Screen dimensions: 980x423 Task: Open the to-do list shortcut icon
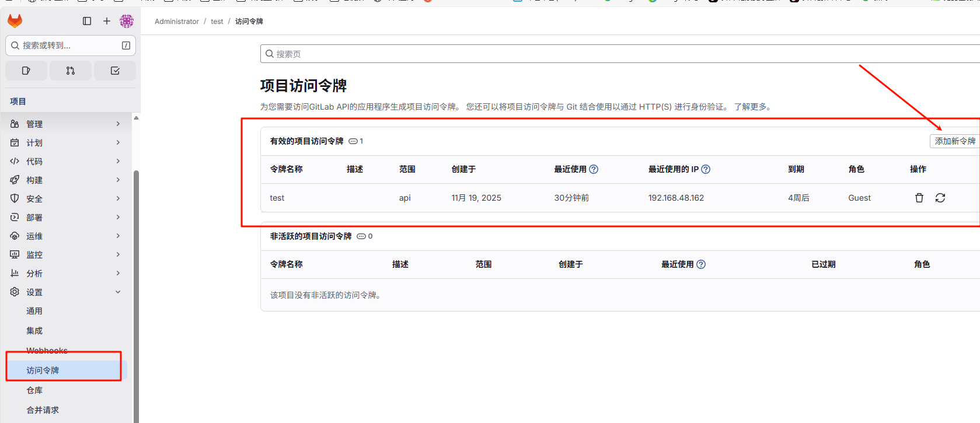click(115, 71)
